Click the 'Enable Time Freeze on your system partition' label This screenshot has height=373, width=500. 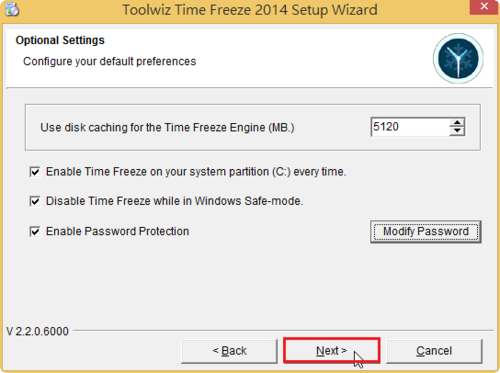pos(196,172)
